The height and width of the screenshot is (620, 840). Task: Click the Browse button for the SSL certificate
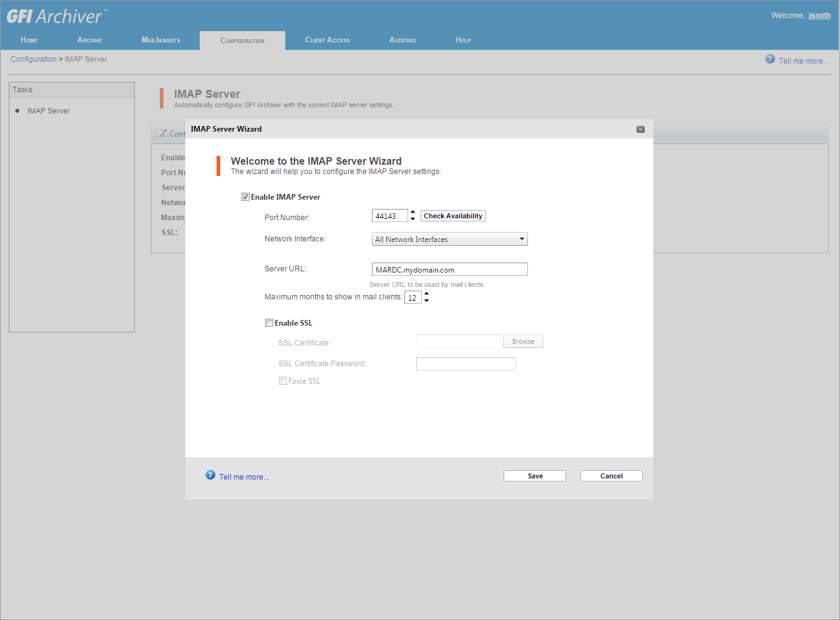tap(523, 341)
